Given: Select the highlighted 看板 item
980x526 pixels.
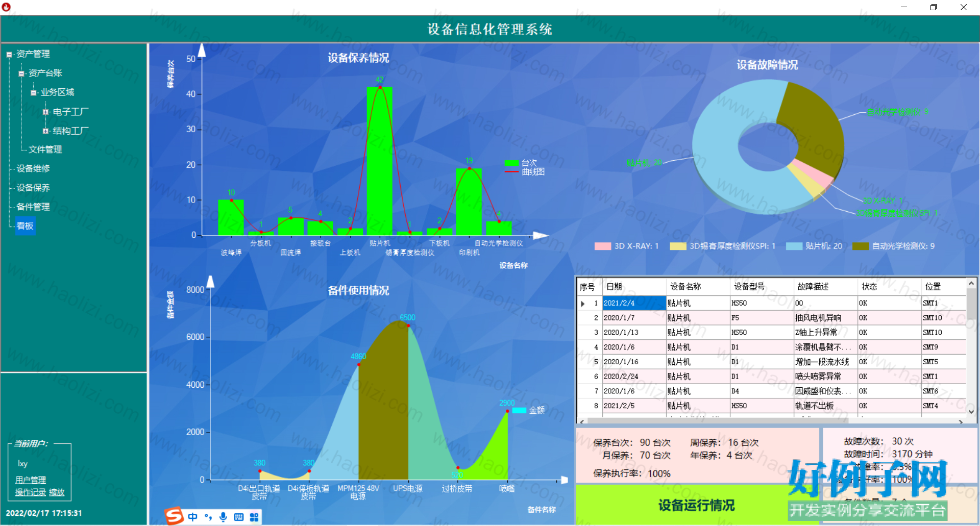Looking at the screenshot, I should pyautogui.click(x=25, y=226).
